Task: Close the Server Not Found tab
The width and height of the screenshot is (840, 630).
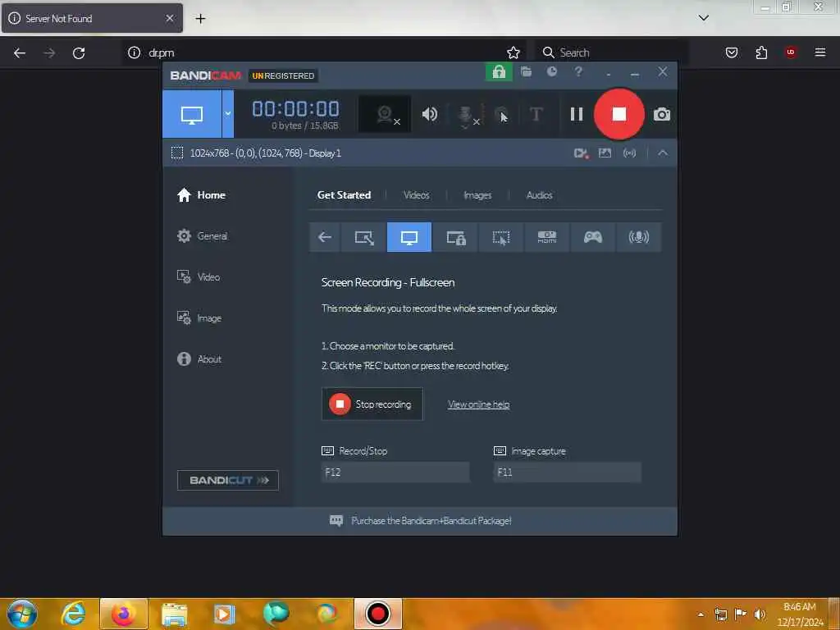Action: 170,18
